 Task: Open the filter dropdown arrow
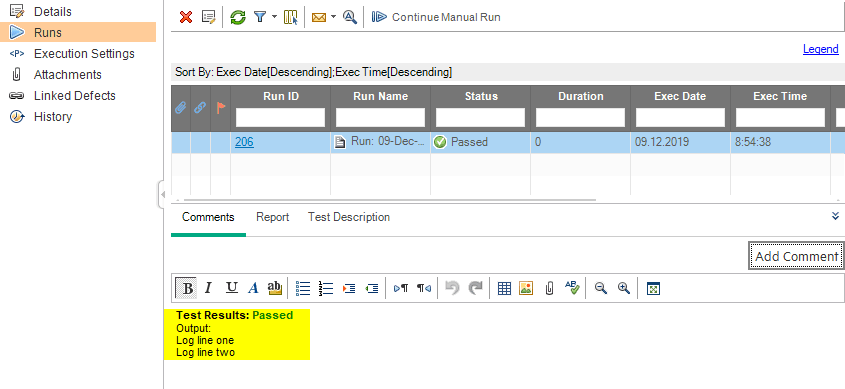click(274, 17)
